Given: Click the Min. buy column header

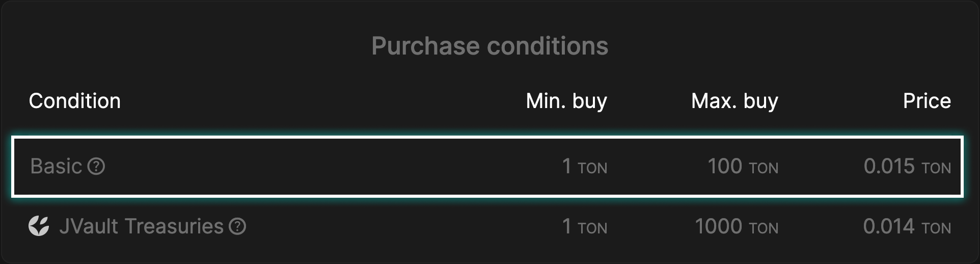Looking at the screenshot, I should tap(566, 101).
